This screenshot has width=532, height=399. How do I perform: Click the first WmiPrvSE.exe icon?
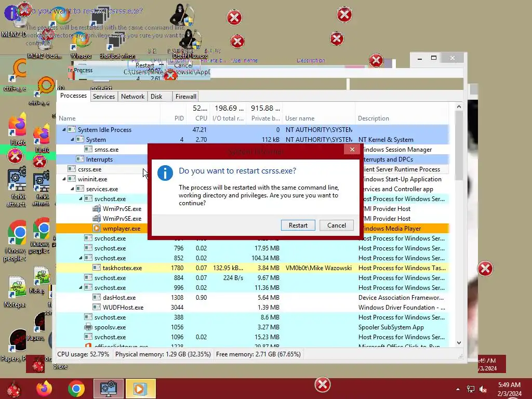click(x=97, y=209)
